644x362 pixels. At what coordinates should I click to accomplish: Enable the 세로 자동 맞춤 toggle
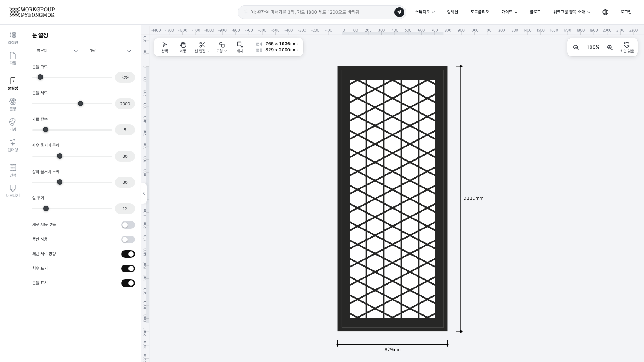[128, 225]
